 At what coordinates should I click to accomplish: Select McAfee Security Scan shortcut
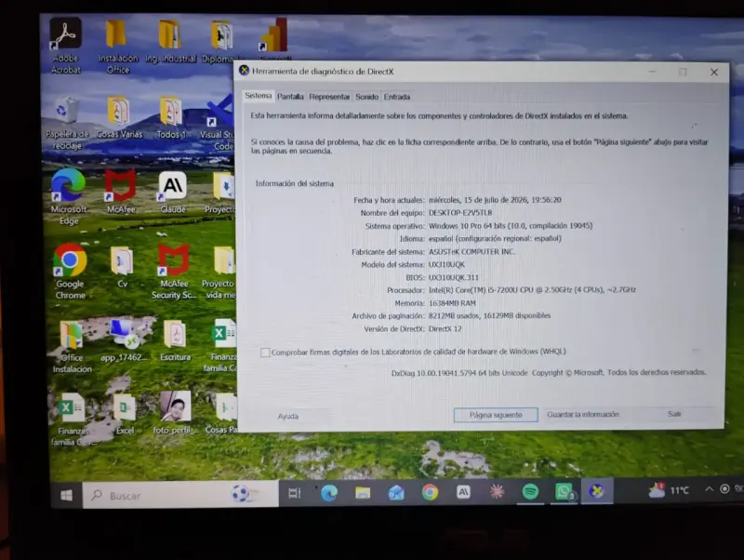(174, 271)
